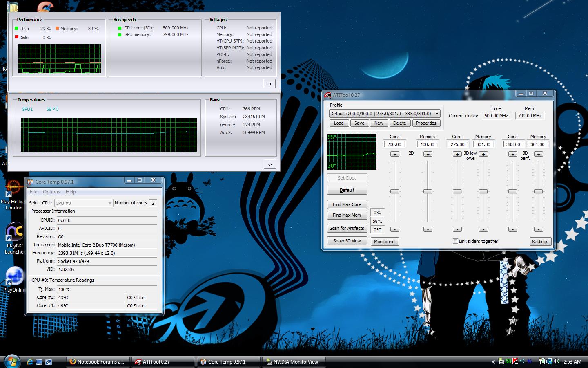Switch to Notebook Forums Firefox taskbar button

[98, 362]
